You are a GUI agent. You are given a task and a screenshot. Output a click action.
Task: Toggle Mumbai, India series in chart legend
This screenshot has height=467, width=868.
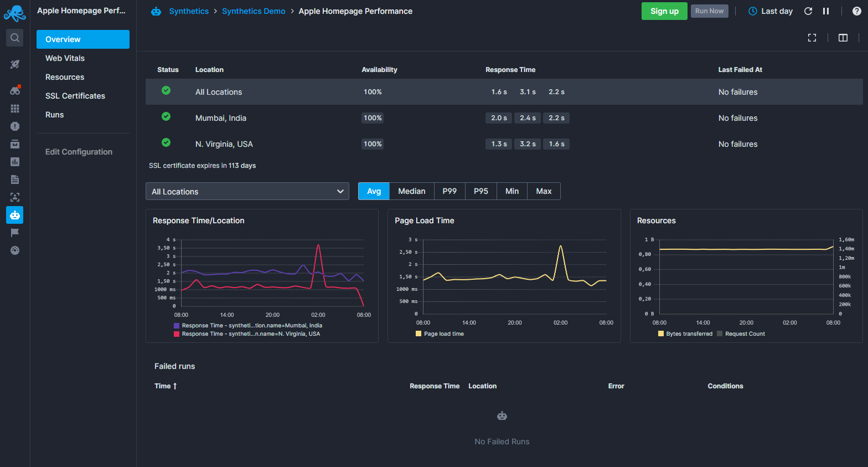[248, 326]
